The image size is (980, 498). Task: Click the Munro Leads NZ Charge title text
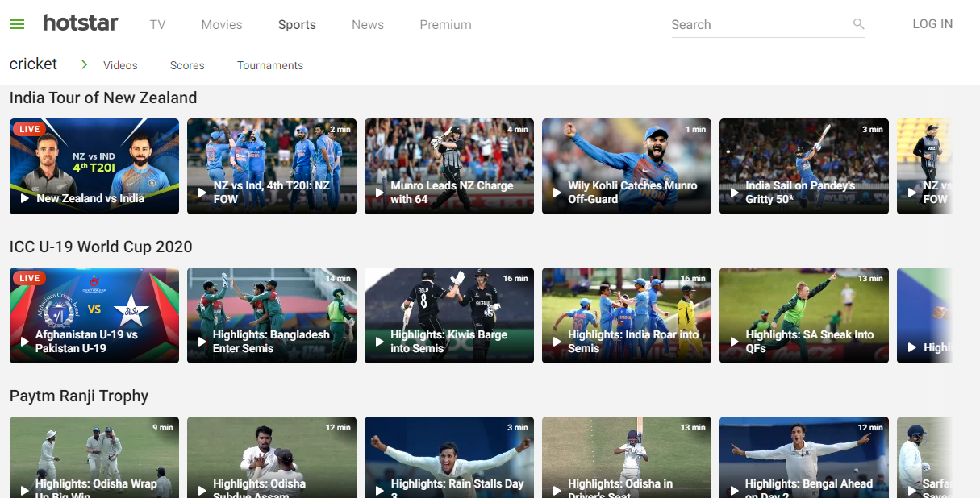coord(452,192)
